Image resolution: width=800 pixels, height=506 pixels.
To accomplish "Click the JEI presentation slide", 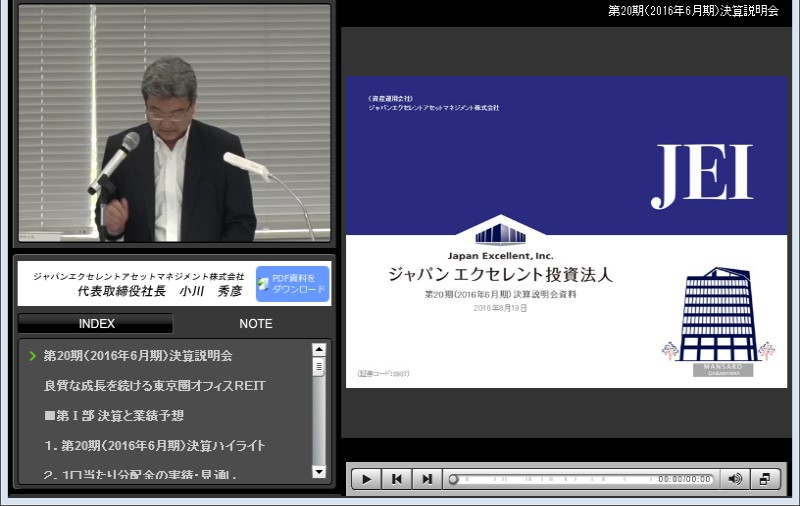I will [566, 232].
